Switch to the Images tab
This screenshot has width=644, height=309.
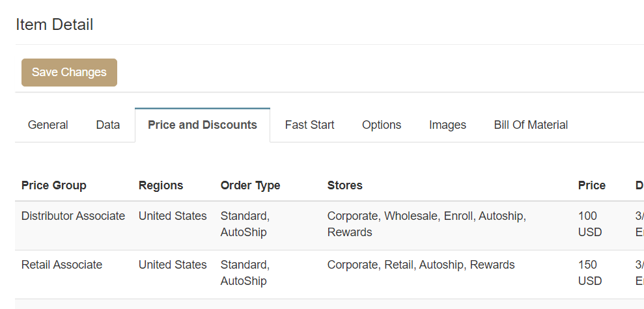pos(447,125)
